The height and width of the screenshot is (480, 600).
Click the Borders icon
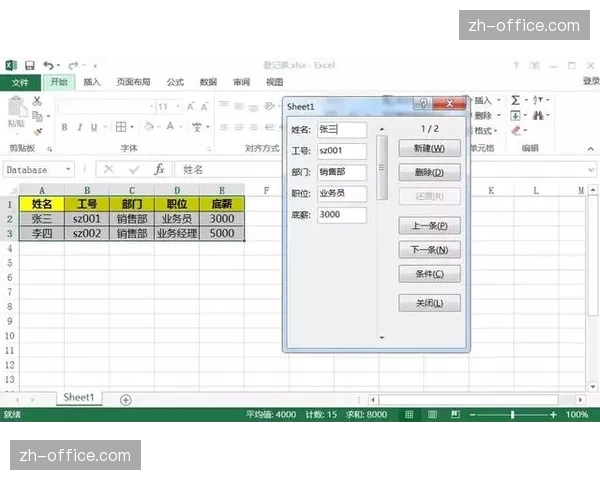(x=121, y=127)
